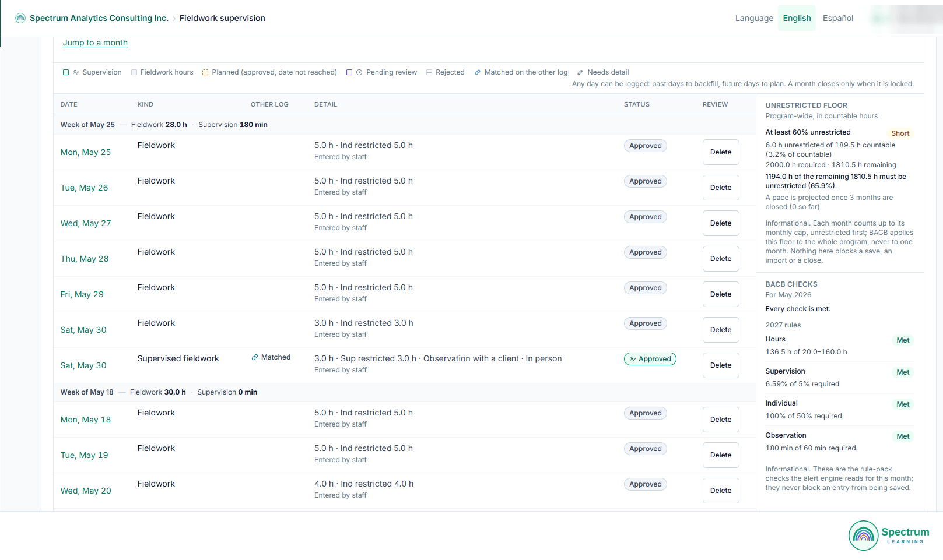Viewport: 943px width, 560px height.
Task: Click the Approved status for Tue, May 26
Action: 645,181
